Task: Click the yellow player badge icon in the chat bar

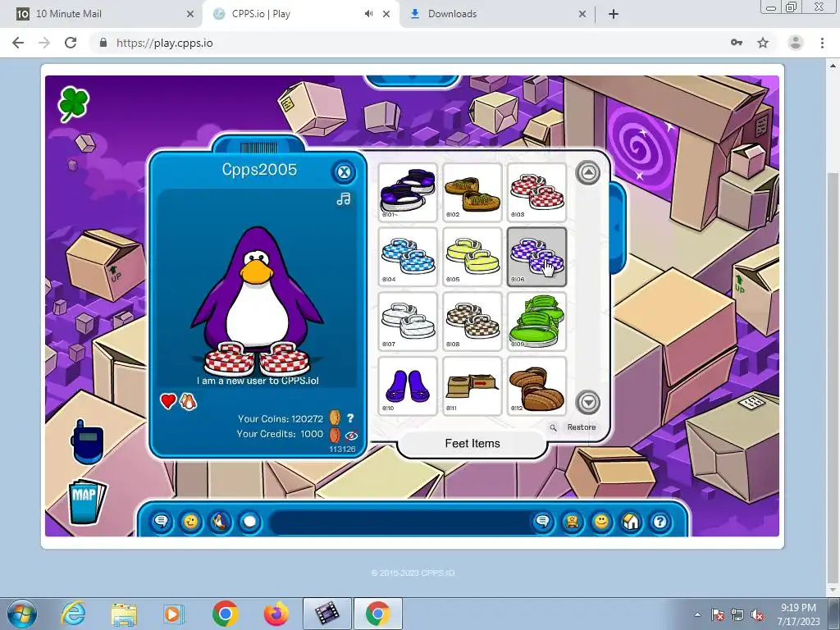Action: pyautogui.click(x=572, y=521)
